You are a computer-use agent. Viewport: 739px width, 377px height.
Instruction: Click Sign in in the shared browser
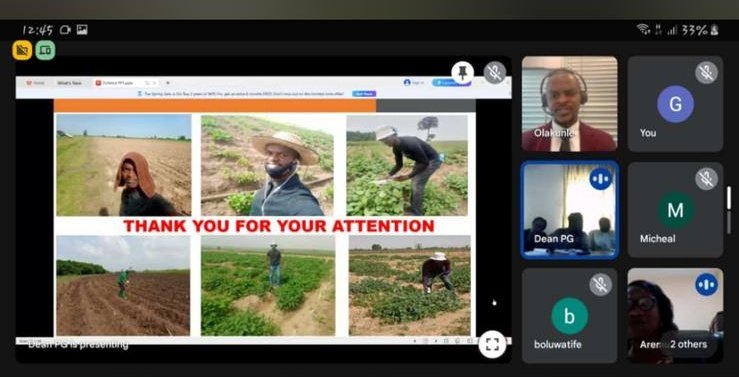418,82
